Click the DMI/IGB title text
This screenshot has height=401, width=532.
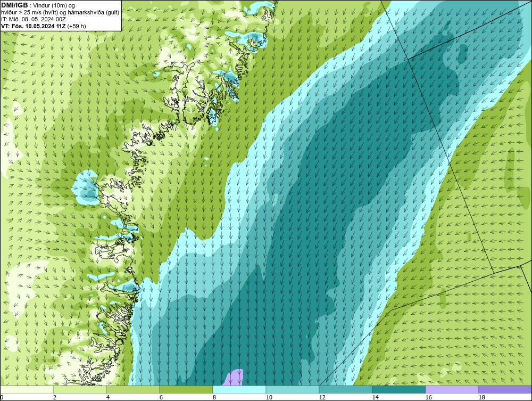14,5
